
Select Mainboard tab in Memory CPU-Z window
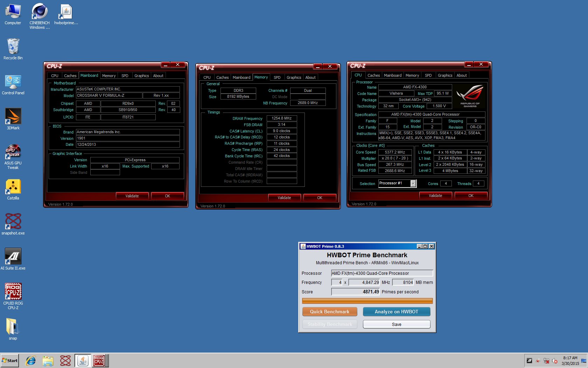(x=241, y=77)
